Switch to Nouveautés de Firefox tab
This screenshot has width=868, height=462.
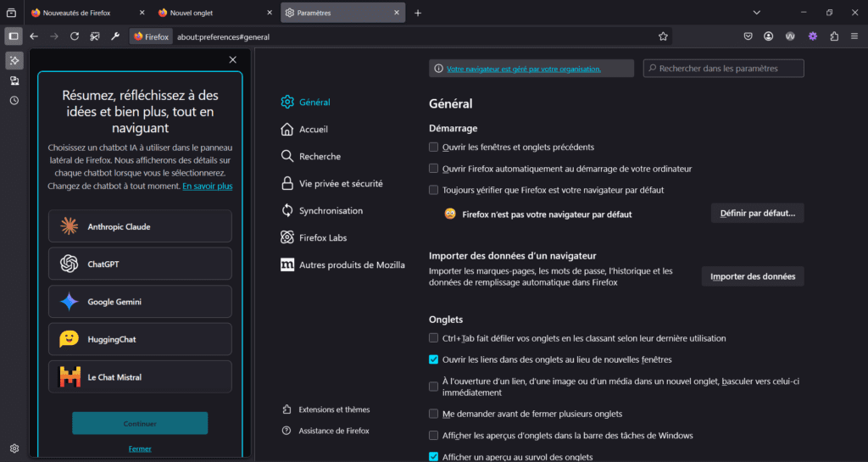[87, 13]
